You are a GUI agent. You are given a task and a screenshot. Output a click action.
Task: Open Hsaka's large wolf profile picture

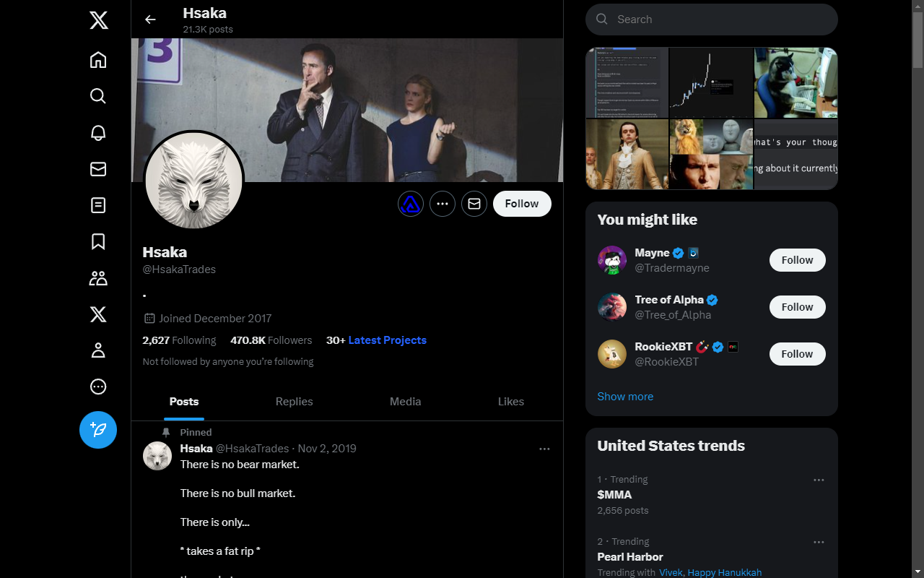[193, 181]
